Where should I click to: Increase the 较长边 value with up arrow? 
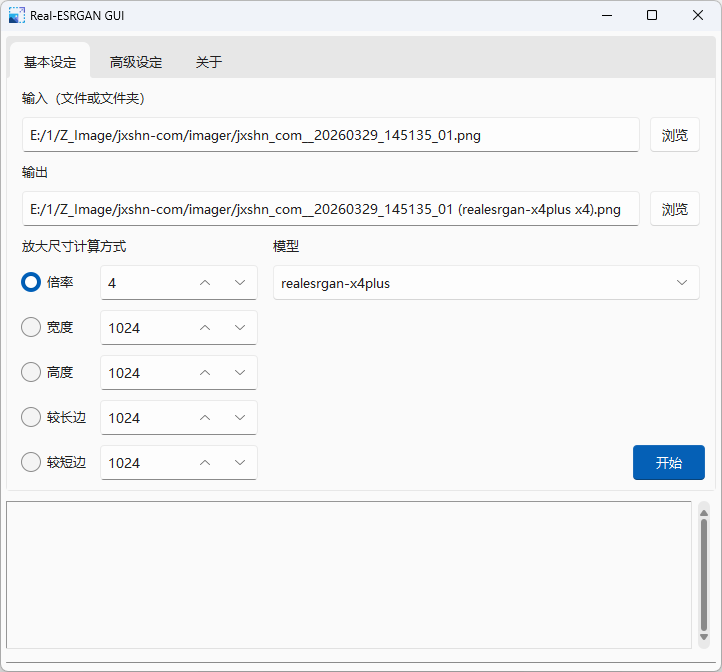pos(205,418)
